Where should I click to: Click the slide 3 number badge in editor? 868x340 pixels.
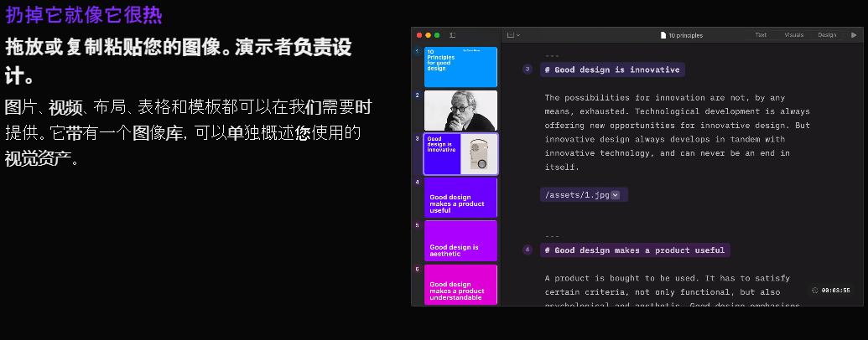pos(528,70)
